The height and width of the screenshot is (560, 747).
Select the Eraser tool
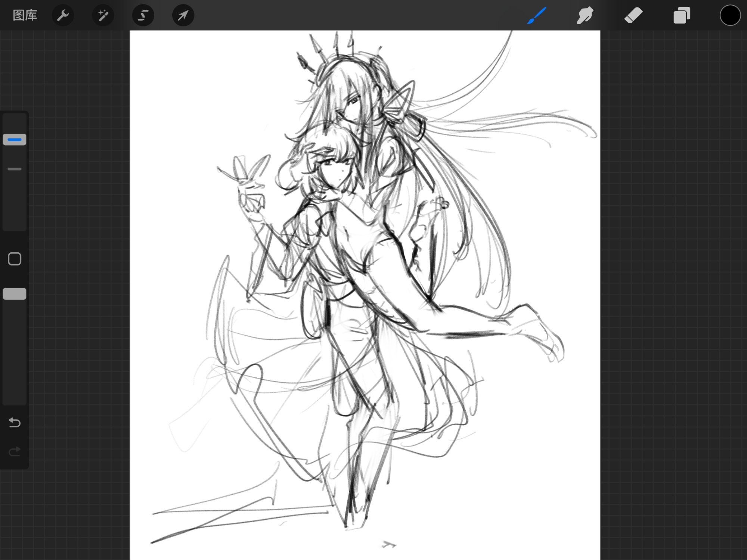point(633,15)
